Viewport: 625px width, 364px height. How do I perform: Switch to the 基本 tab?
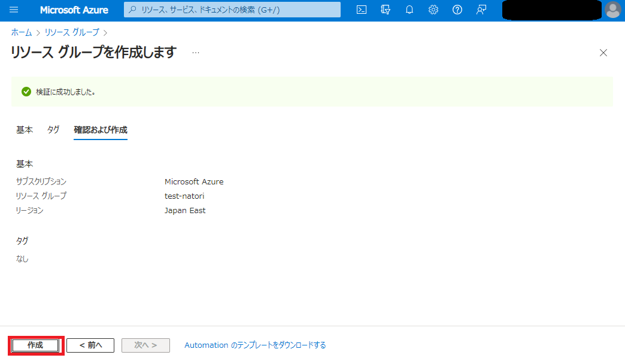pos(25,129)
